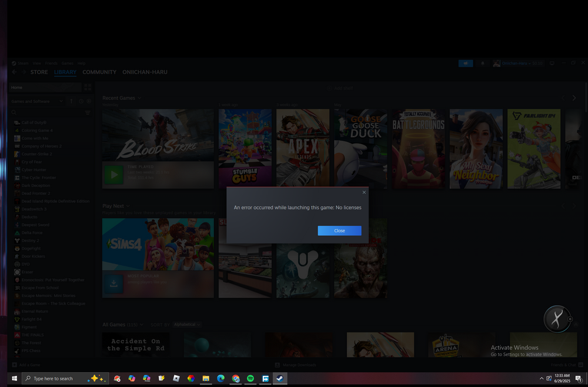Viewport: 588px width, 387px height.
Task: Open the ONIICHAN-HARU profile tab
Action: 145,72
